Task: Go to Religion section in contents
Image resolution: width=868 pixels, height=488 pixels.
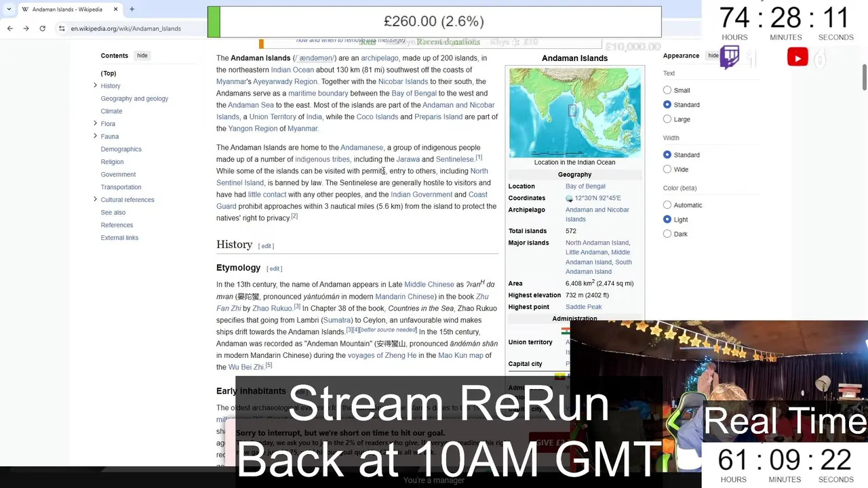Action: [x=112, y=162]
